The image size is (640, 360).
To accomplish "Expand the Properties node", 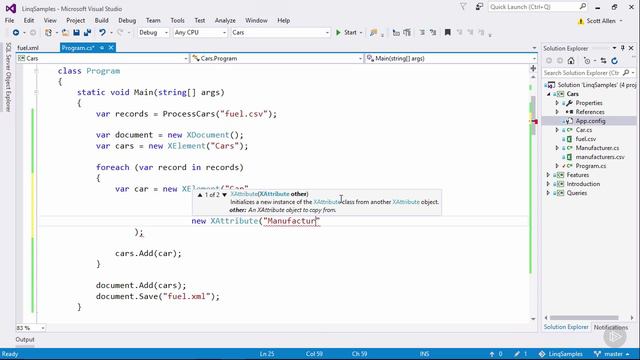I will (x=557, y=103).
